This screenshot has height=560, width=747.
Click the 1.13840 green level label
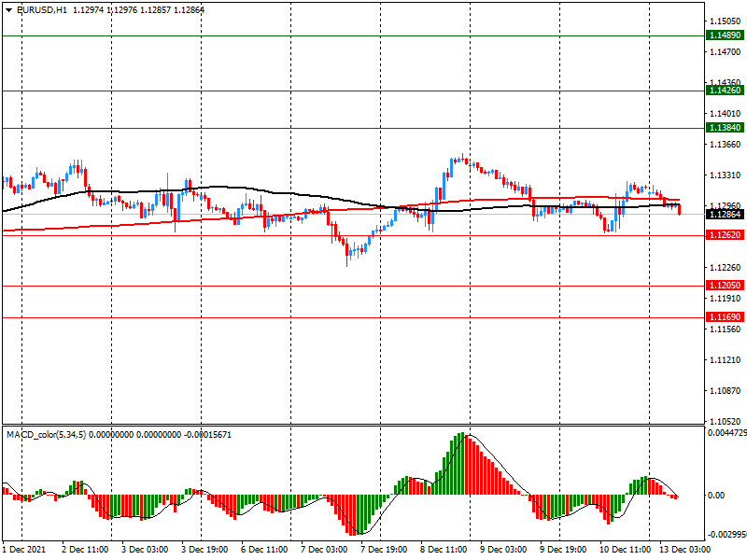point(726,128)
